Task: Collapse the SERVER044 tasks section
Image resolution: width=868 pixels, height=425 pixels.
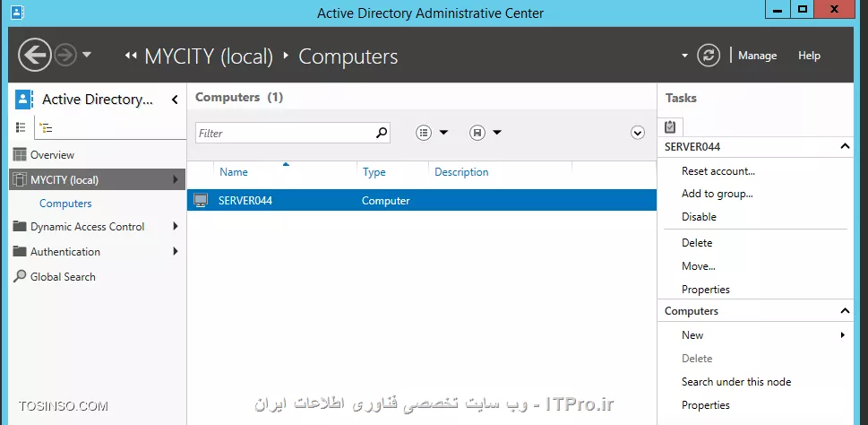Action: [x=845, y=146]
